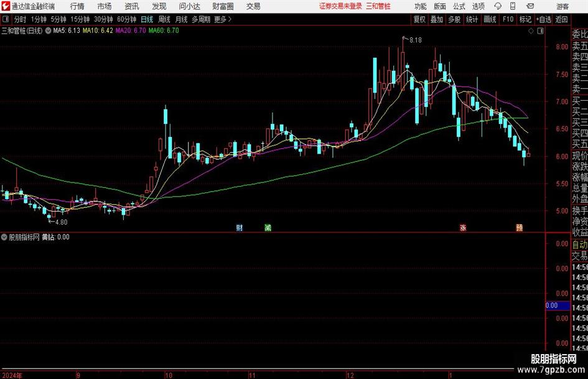Click the 4.80 low price label
Viewport: 588px width, 379px height.
pyautogui.click(x=62, y=222)
